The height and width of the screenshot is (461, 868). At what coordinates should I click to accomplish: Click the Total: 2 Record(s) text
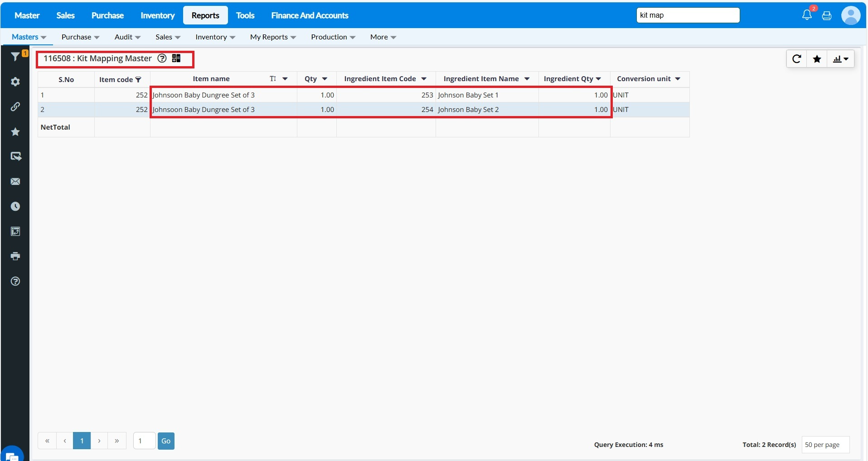tap(769, 445)
